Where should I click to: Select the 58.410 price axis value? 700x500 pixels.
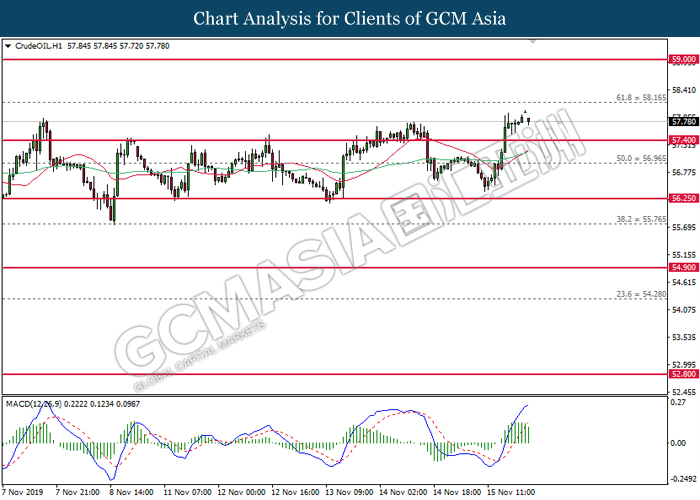coord(684,91)
